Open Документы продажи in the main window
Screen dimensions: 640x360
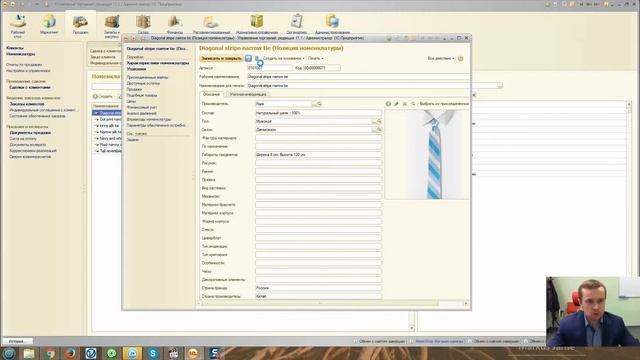point(30,133)
